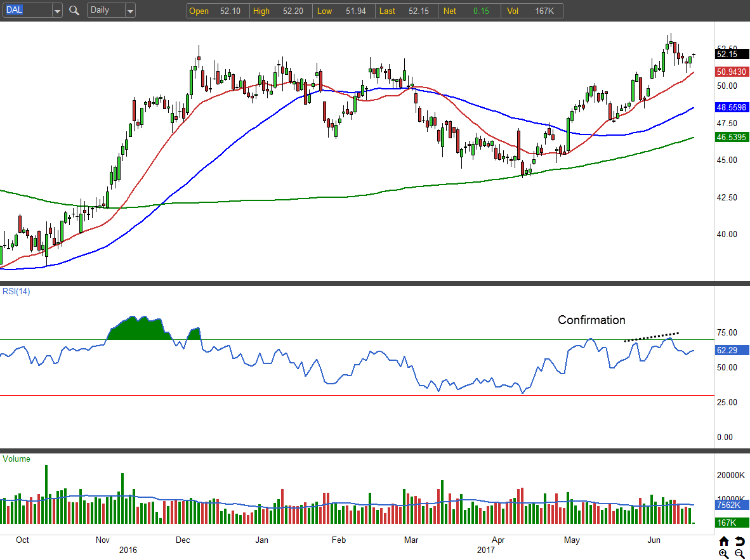The height and width of the screenshot is (560, 750).
Task: Click the Low 51.94 quote field
Action: [x=344, y=11]
